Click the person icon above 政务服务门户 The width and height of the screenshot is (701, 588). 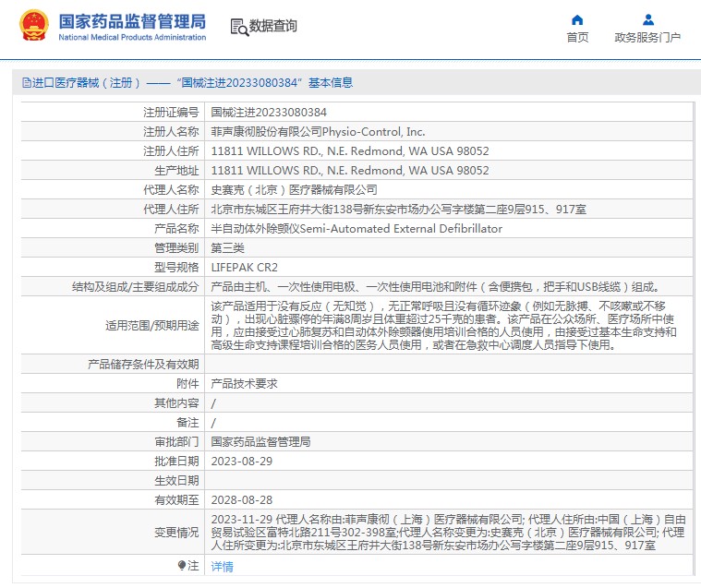647,19
